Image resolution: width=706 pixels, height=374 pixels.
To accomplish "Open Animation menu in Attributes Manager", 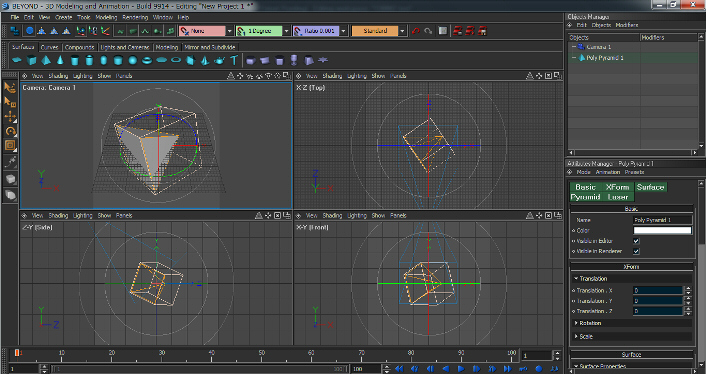I will point(608,172).
